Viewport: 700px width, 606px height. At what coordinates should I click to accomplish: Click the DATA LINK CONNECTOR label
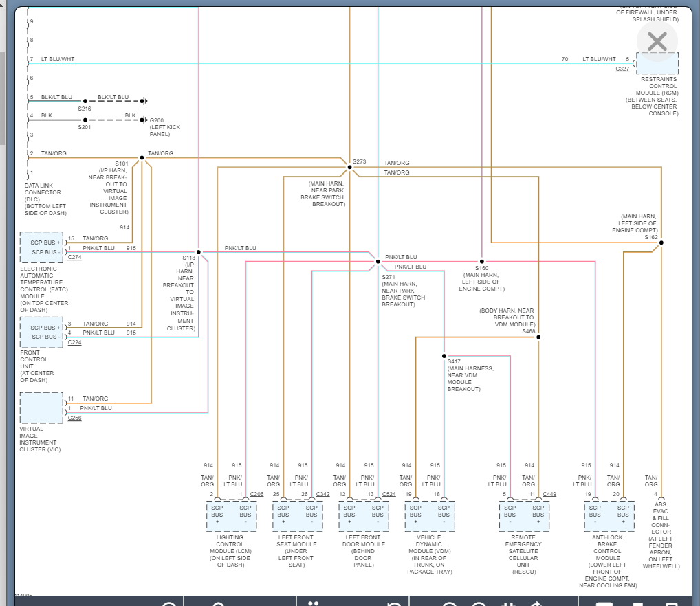45,199
